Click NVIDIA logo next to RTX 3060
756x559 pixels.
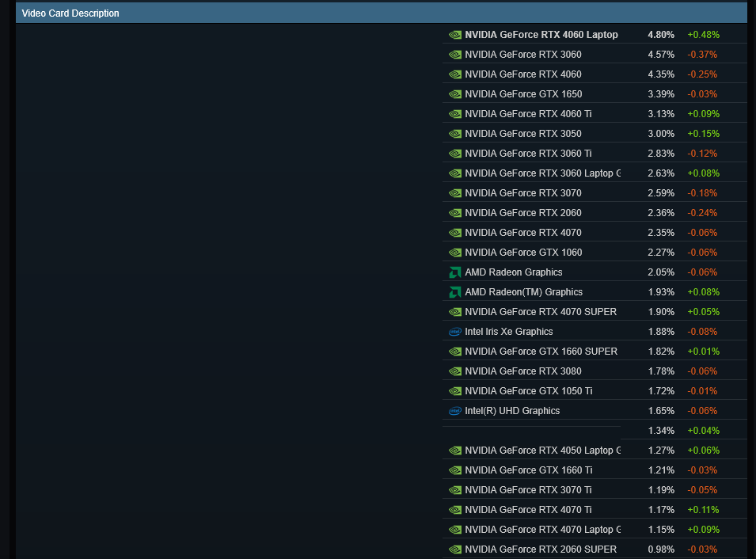tap(455, 55)
